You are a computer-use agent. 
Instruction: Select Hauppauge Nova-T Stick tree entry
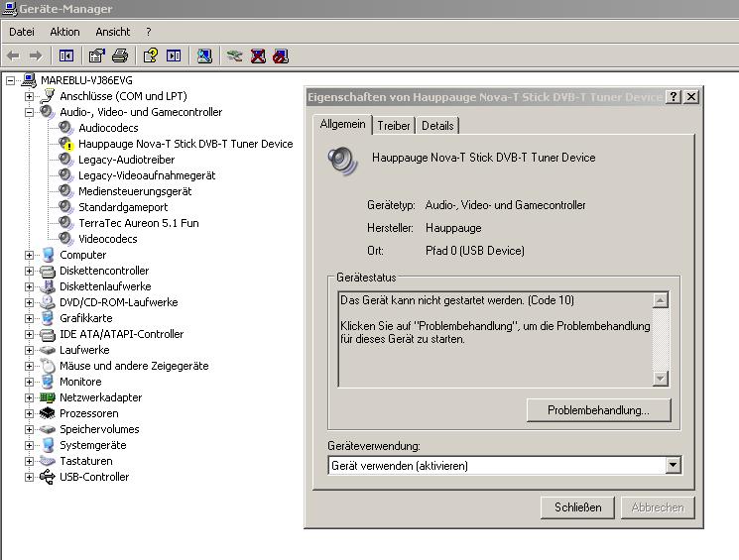tap(185, 144)
